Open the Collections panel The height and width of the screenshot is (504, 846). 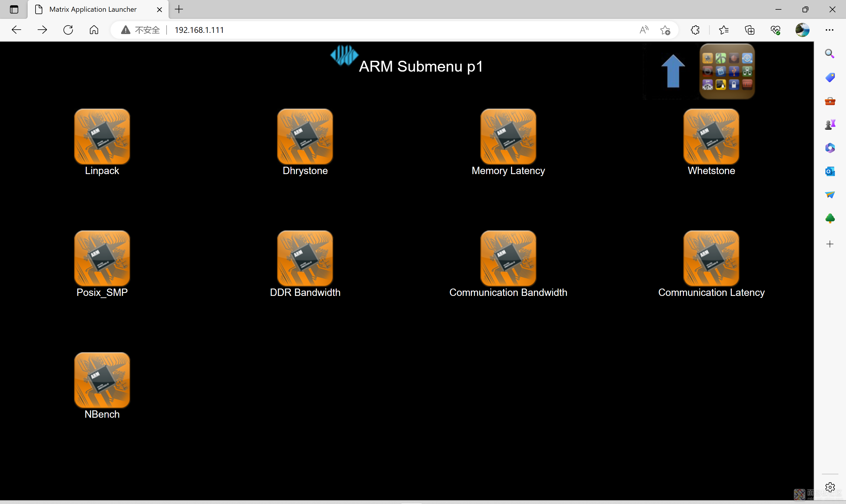[750, 30]
